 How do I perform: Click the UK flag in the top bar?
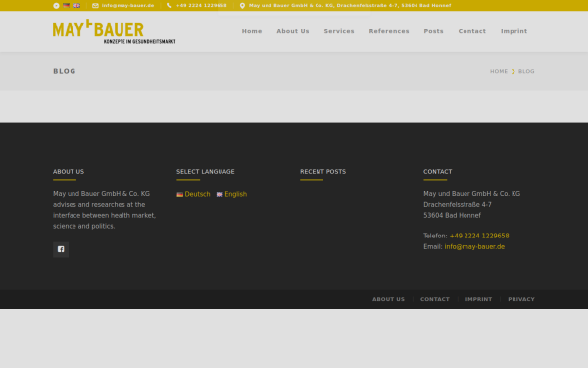pyautogui.click(x=76, y=5)
